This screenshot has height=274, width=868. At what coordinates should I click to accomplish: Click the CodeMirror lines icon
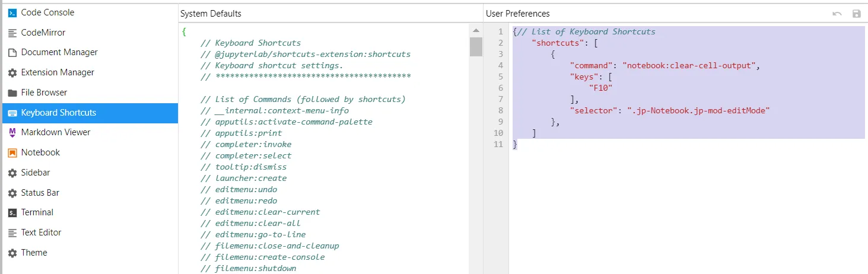point(12,33)
